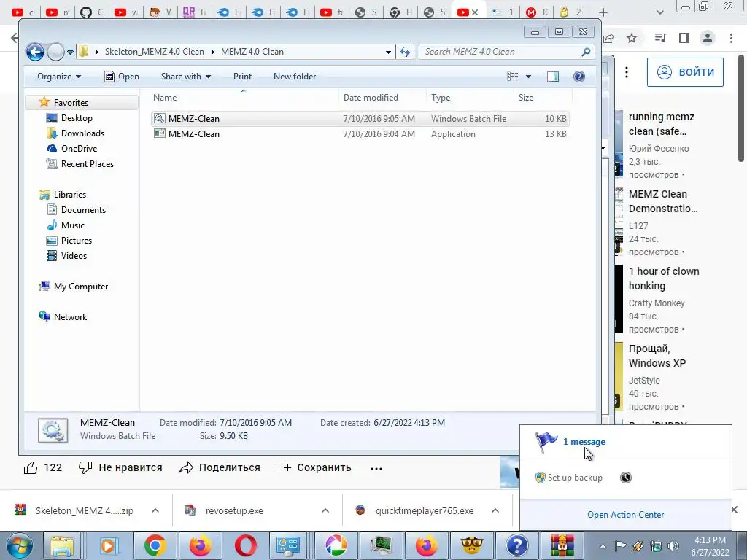This screenshot has height=560, width=747.
Task: Bookmark the page with Chrome star icon
Action: point(632,38)
